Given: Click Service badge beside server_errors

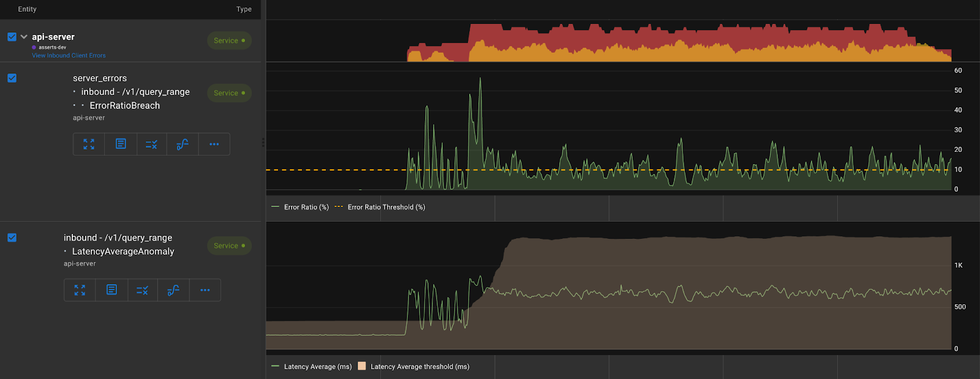Looking at the screenshot, I should pos(229,93).
